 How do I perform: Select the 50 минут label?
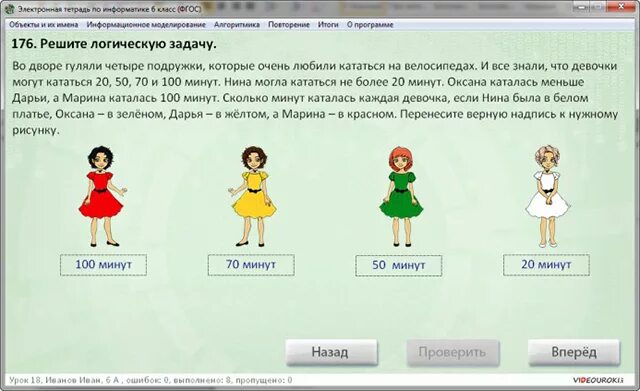[399, 265]
